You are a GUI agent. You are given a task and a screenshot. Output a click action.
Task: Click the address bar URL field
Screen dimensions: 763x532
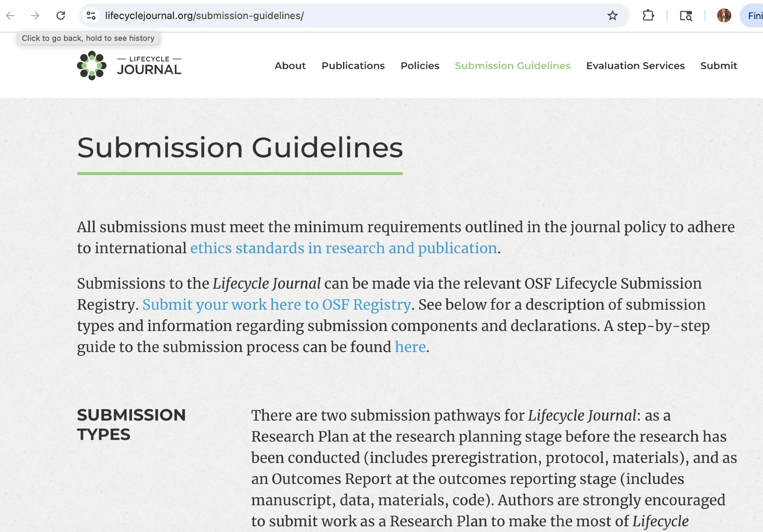tap(343, 16)
